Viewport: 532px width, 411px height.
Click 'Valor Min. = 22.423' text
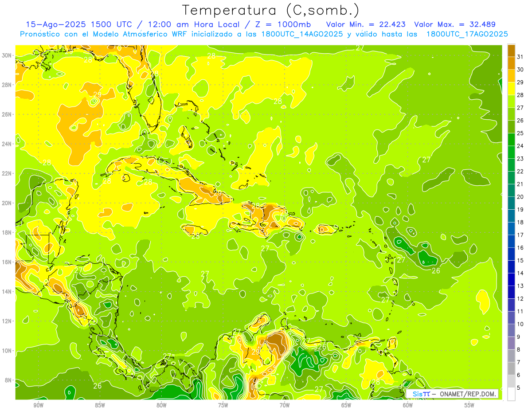366,24
